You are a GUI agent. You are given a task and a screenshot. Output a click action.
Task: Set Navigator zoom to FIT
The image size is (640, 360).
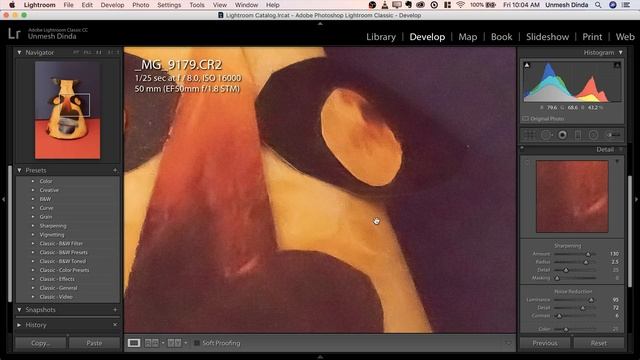point(76,53)
